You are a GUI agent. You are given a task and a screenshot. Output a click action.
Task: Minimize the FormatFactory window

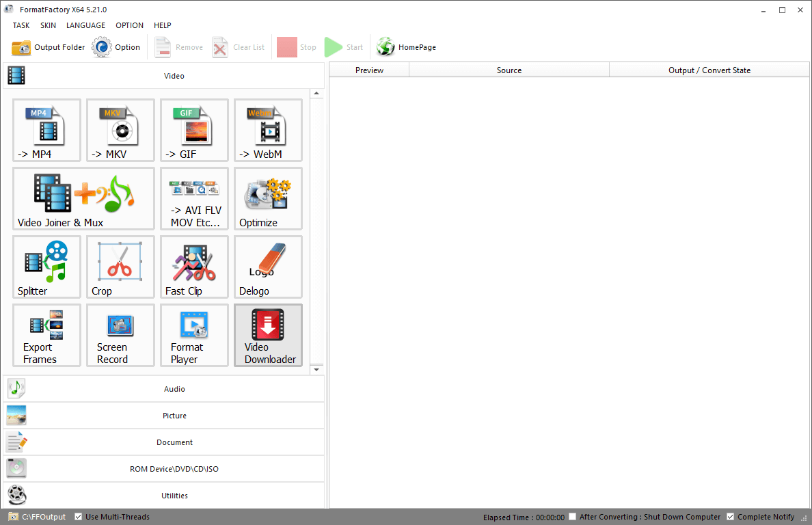tap(763, 10)
